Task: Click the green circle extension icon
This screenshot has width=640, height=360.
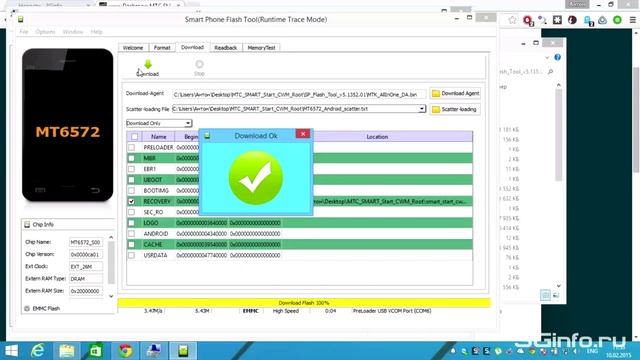Action: point(617,20)
